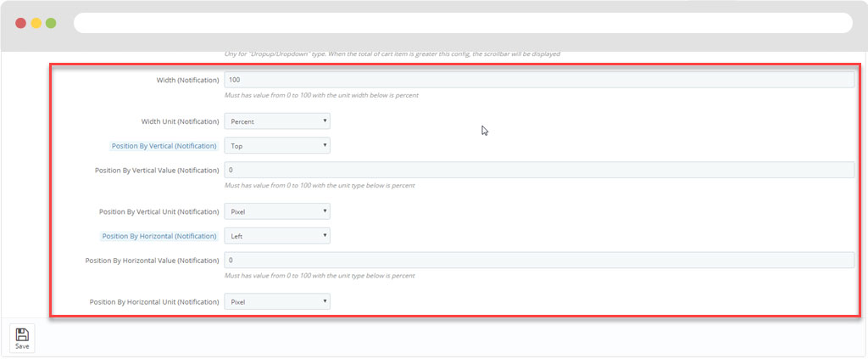Screen dimensions: 868x359
Task: Focus the browser address bar
Action: pos(462,23)
